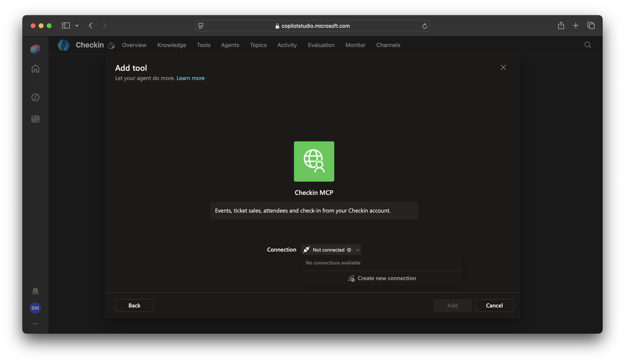Click the Add button

pos(452,305)
